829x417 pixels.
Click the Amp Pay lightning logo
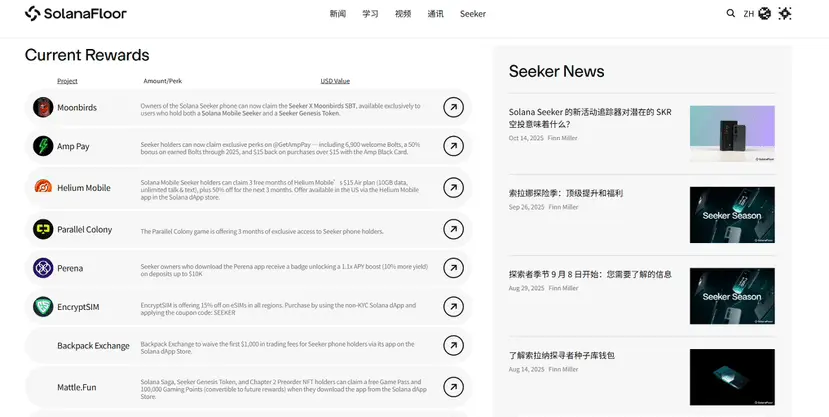pyautogui.click(x=43, y=146)
